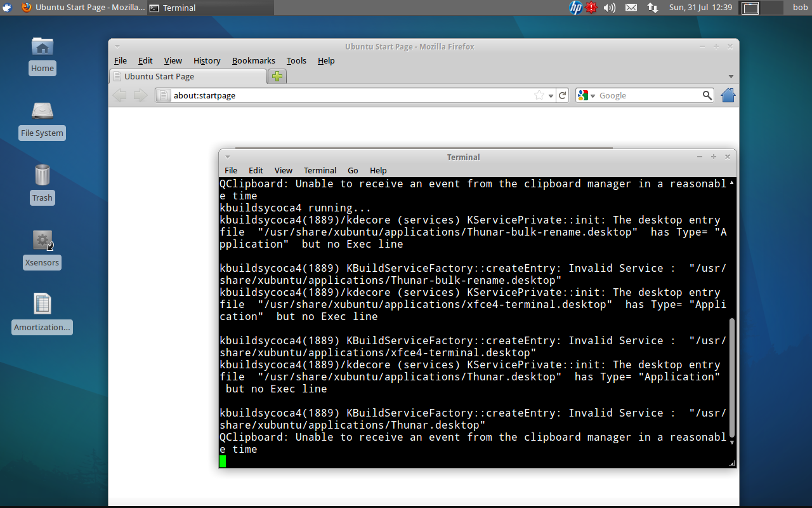The width and height of the screenshot is (812, 508).
Task: Click the about:startpage URL field
Action: (x=352, y=95)
